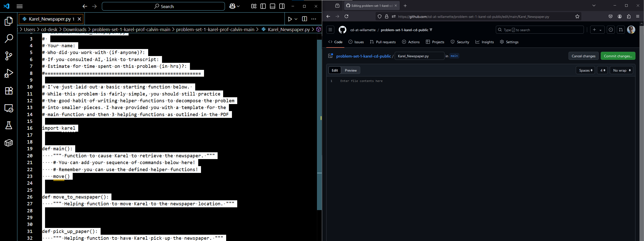Open the Extensions marketplace icon
Viewport: 644px width, 241px height.
pos(9,91)
